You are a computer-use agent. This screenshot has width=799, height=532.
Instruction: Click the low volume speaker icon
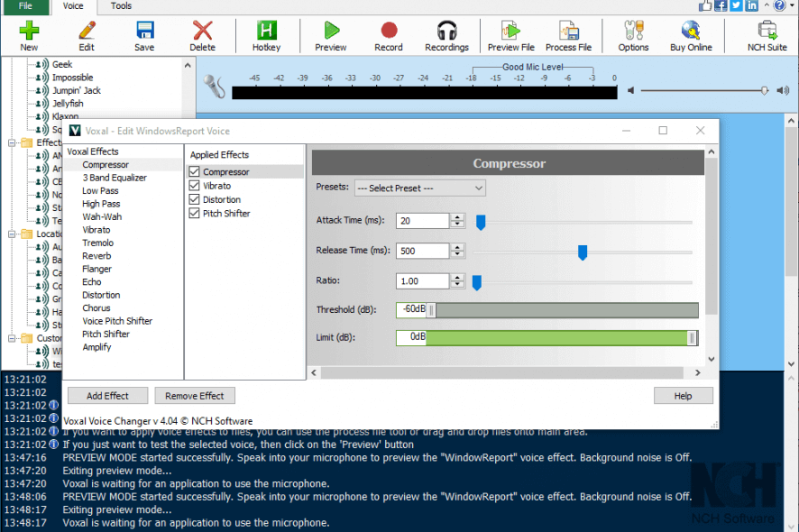pos(631,91)
